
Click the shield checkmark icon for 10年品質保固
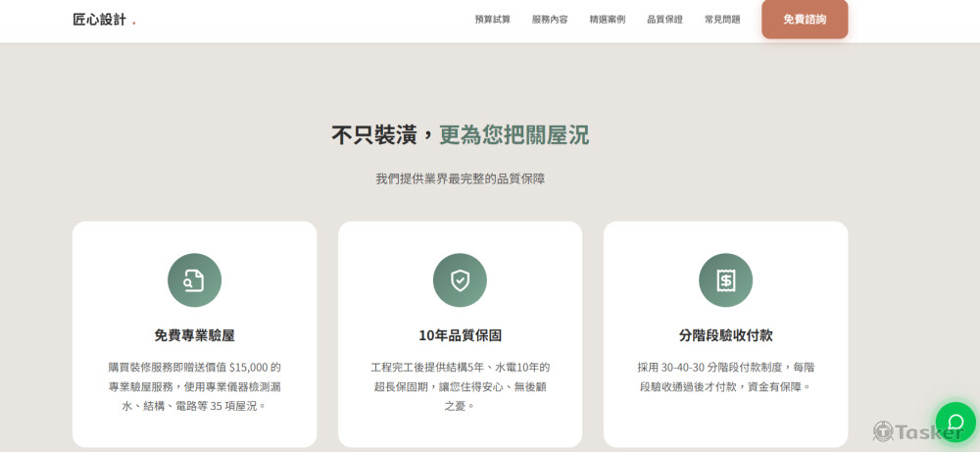460,280
